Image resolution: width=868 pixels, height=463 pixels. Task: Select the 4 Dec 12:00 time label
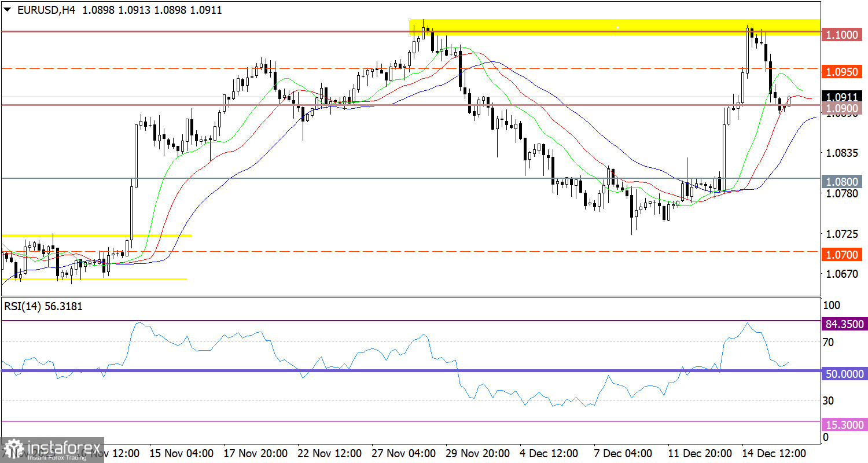click(550, 453)
